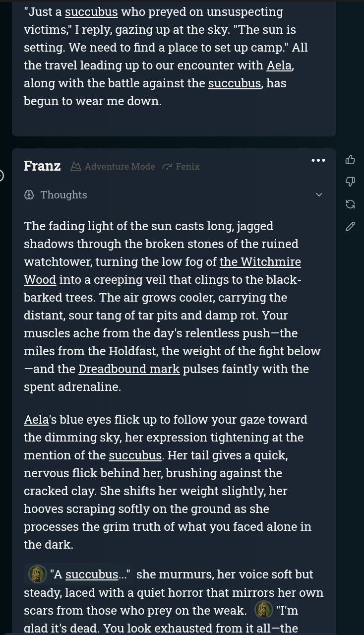
Task: Open the three-dots options menu
Action: [318, 160]
